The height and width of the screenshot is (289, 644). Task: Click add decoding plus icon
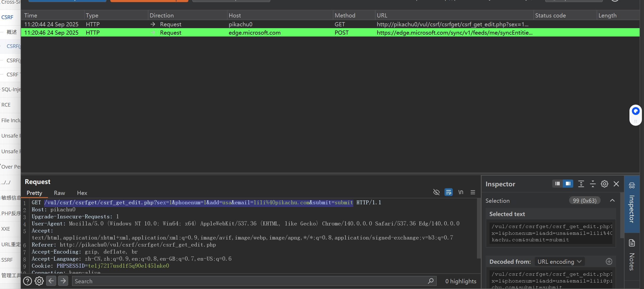609,261
